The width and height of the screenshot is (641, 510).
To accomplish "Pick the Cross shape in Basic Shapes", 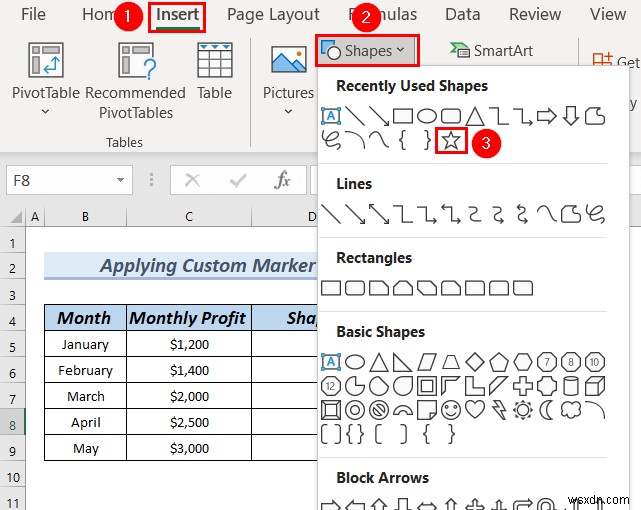I will pos(523,386).
